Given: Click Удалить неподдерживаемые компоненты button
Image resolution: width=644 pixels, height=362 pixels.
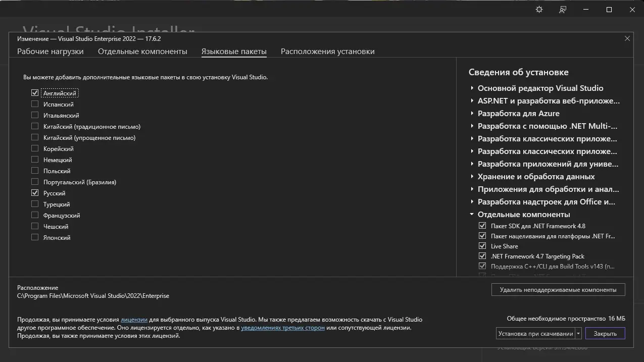Looking at the screenshot, I should pos(558,289).
